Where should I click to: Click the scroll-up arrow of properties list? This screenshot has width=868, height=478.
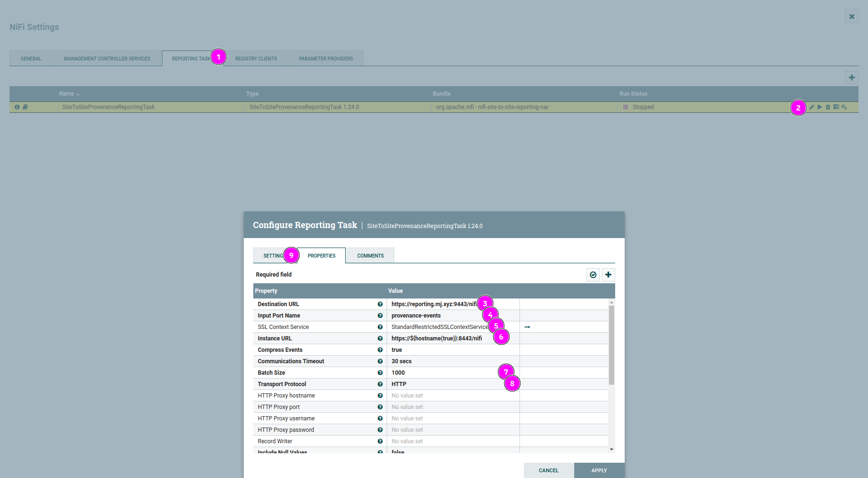coord(611,302)
